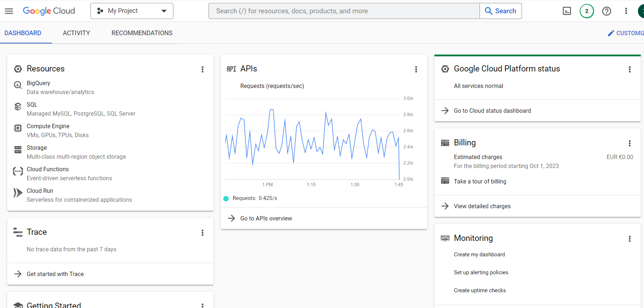
Task: Click the Compute Engine chip icon
Action: [18, 128]
